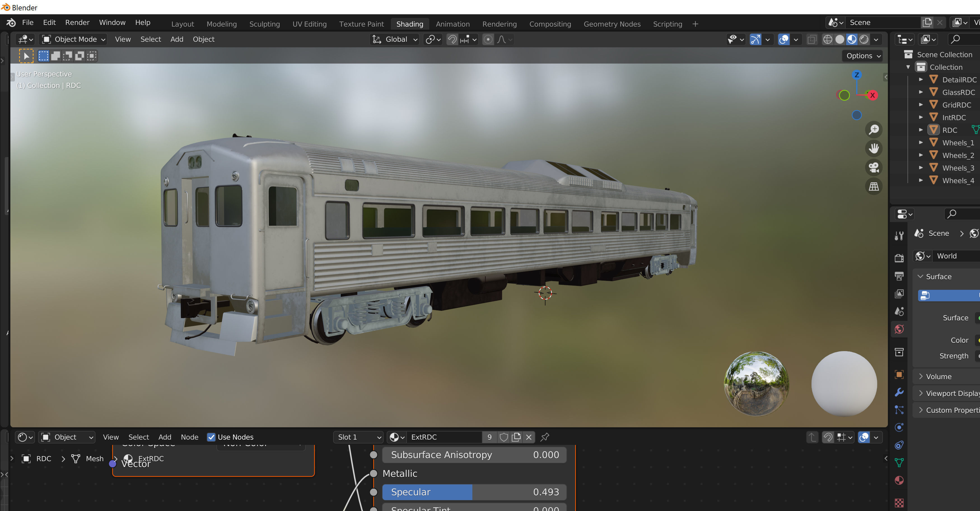Open Render properties tab

click(899, 258)
